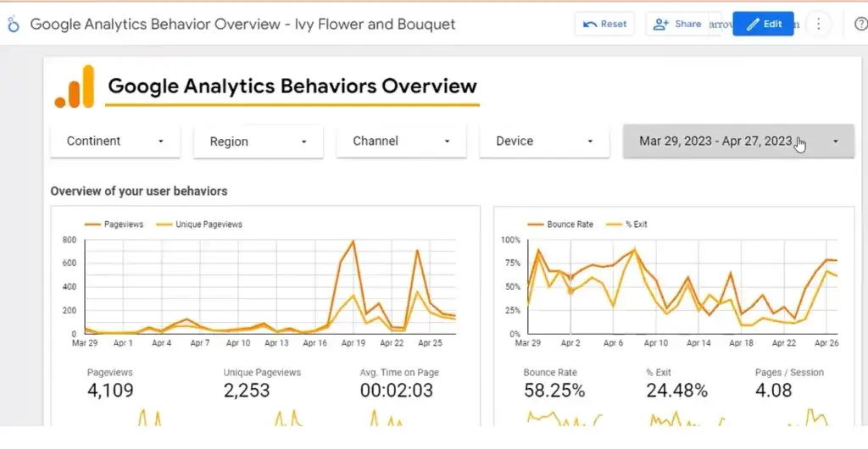The height and width of the screenshot is (449, 868).
Task: Click the Looker Studio logo icon
Action: tap(14, 25)
